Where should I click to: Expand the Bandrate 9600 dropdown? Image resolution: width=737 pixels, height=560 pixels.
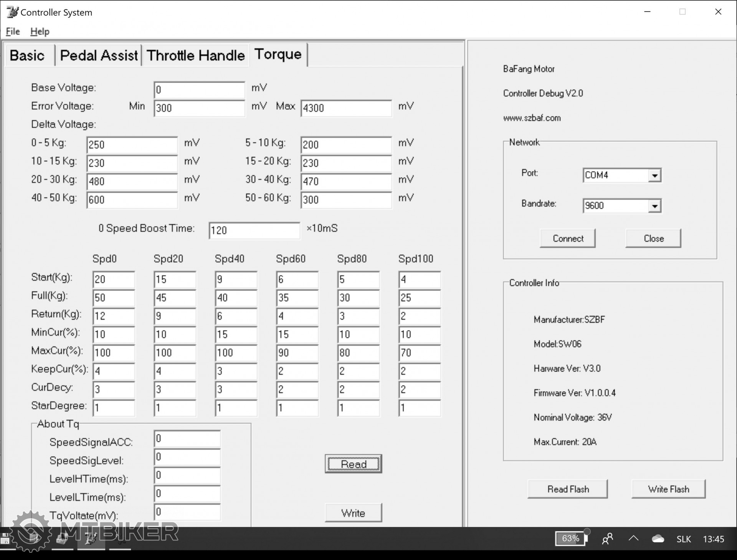(x=654, y=206)
